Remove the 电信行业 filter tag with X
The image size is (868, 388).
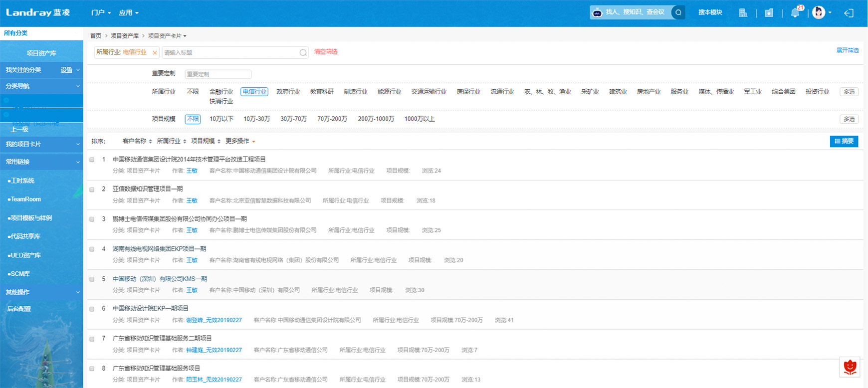(155, 52)
